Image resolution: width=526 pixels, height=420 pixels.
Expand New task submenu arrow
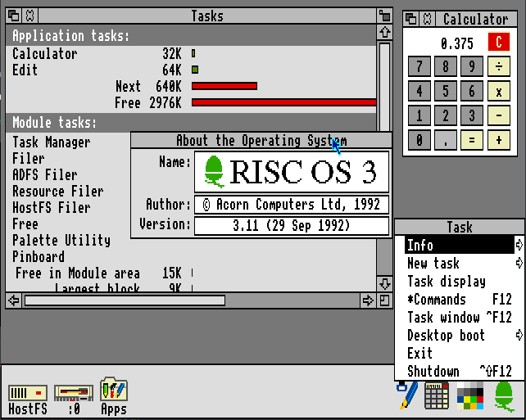point(519,263)
